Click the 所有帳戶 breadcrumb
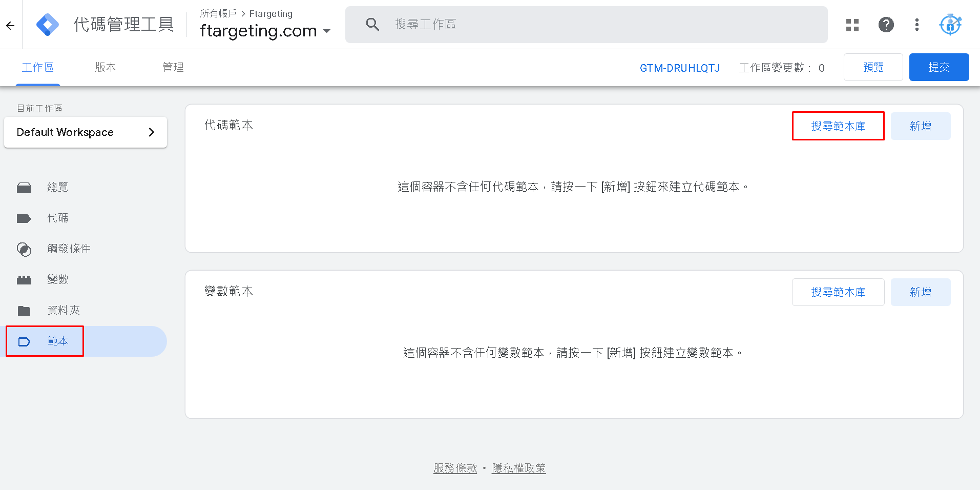980x490 pixels. click(218, 13)
